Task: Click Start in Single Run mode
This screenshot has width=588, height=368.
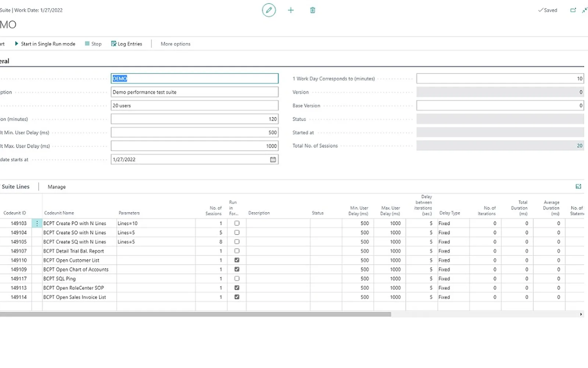Action: (45, 44)
